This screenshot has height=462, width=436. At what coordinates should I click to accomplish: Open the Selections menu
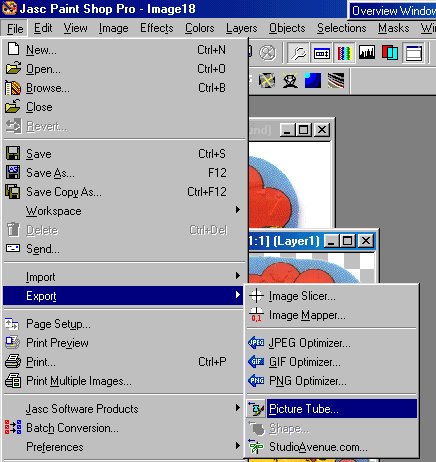click(x=342, y=28)
